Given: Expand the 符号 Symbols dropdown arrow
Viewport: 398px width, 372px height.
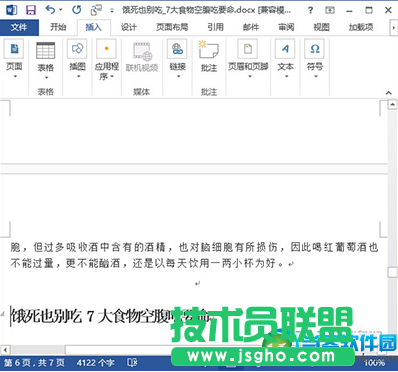Looking at the screenshot, I should click(x=316, y=77).
